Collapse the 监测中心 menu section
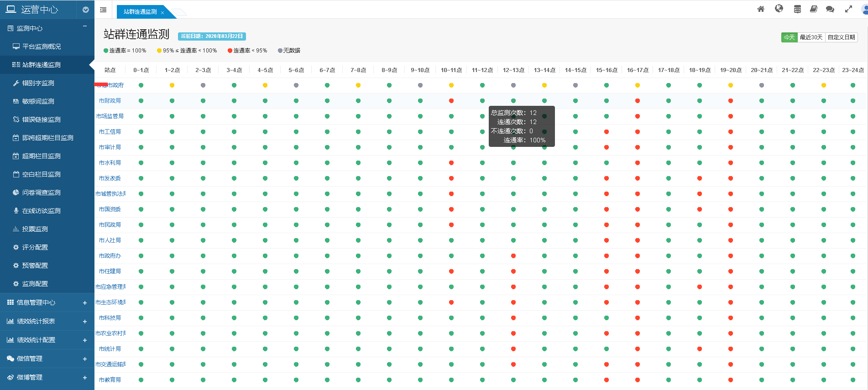 [85, 27]
